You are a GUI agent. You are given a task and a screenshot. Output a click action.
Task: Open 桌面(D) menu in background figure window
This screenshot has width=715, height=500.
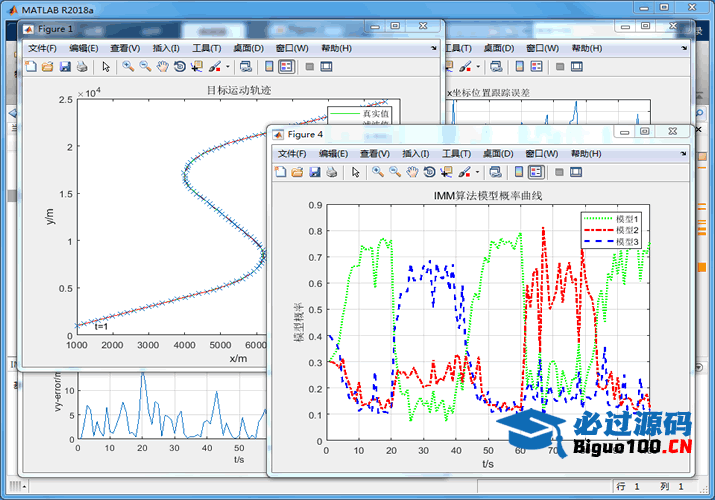(499, 48)
